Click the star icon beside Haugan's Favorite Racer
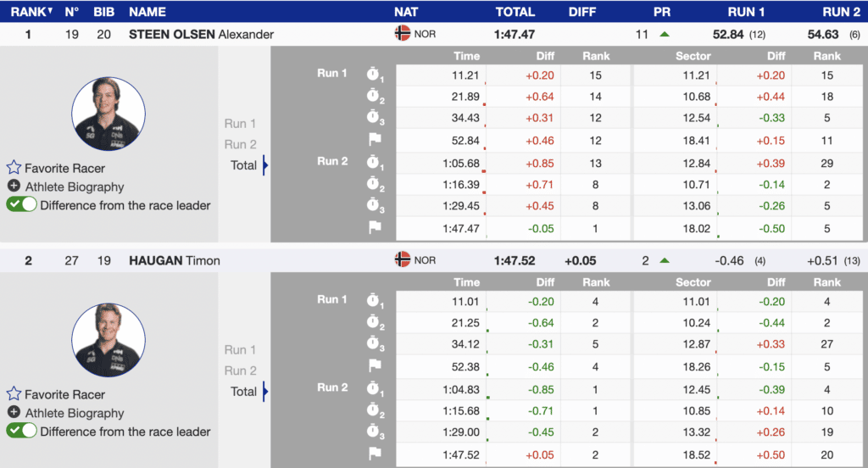 tap(14, 394)
